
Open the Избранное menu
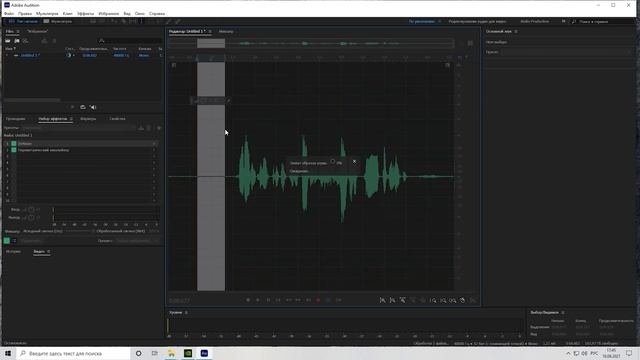tap(109, 13)
